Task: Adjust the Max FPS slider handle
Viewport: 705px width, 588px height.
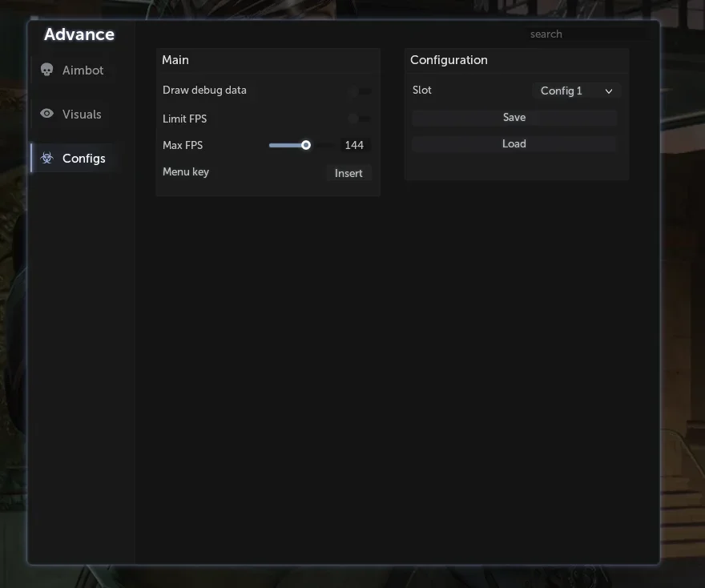Action: [306, 145]
